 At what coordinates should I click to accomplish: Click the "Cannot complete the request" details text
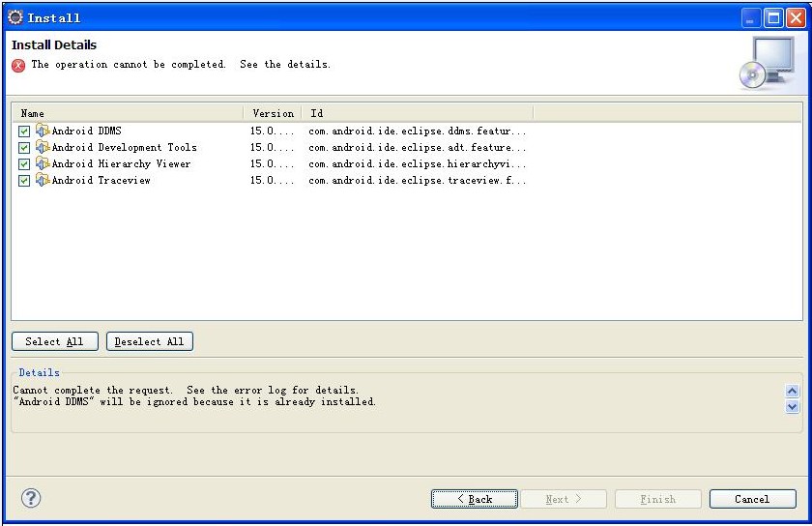pyautogui.click(x=186, y=390)
